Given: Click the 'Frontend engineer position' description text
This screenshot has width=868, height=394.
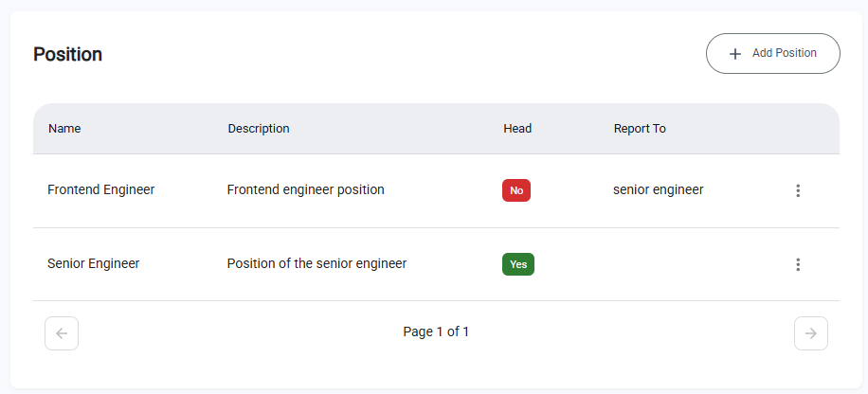Looking at the screenshot, I should click(x=305, y=189).
